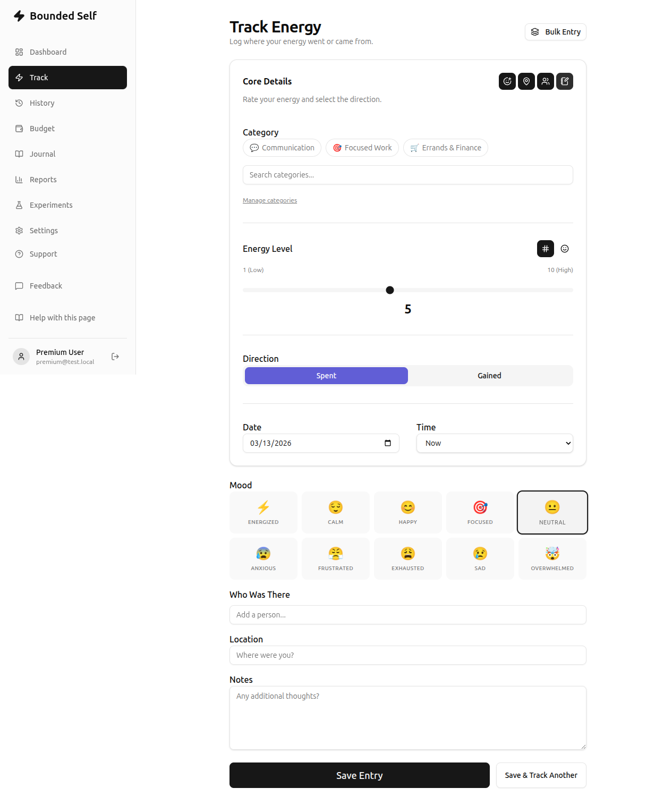Toggle the notes icon in Core Details
This screenshot has height=805, width=672.
(564, 81)
